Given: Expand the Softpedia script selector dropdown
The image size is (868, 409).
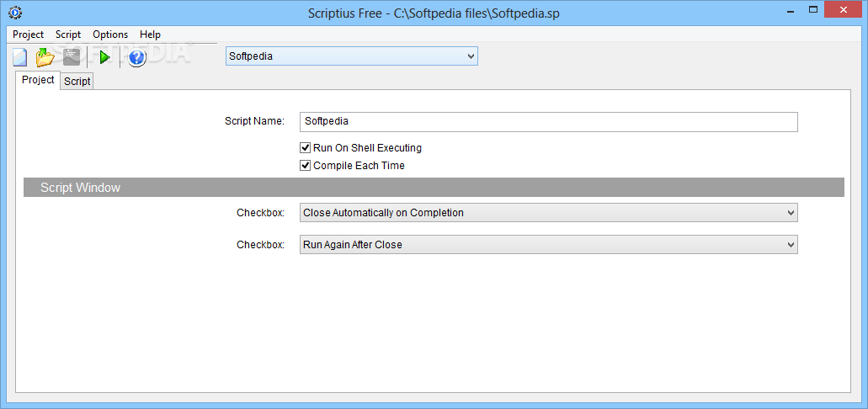Looking at the screenshot, I should click(352, 56).
